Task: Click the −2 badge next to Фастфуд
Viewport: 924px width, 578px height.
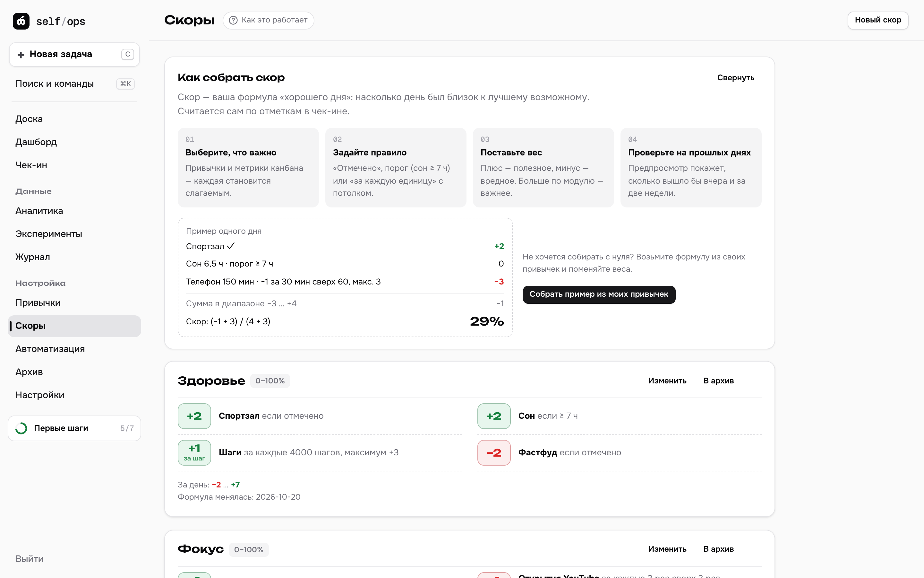Action: point(494,452)
